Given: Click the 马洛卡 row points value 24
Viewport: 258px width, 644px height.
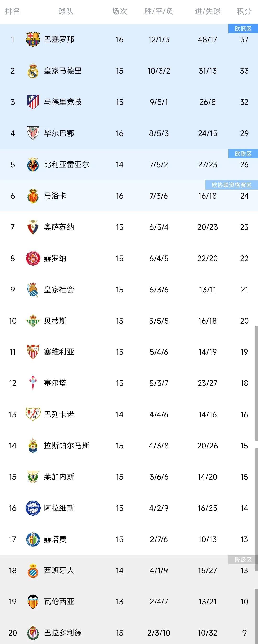Looking at the screenshot, I should point(244,196).
